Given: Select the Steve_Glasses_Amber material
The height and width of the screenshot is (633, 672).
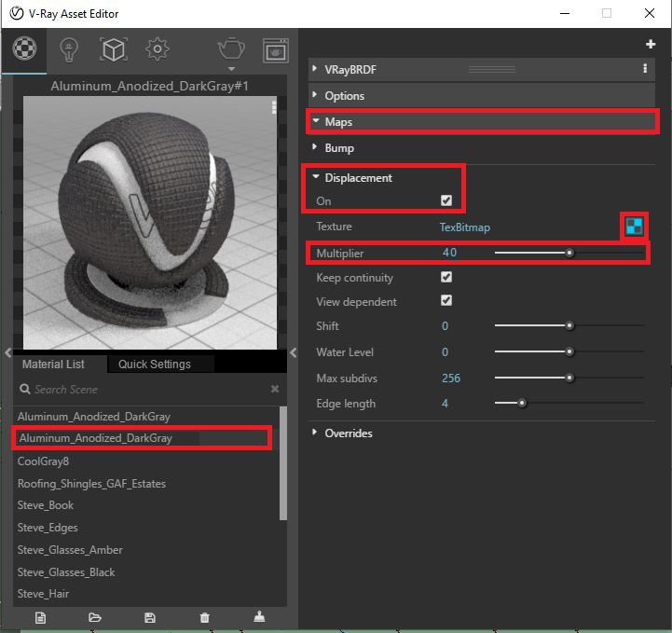Looking at the screenshot, I should point(70,550).
